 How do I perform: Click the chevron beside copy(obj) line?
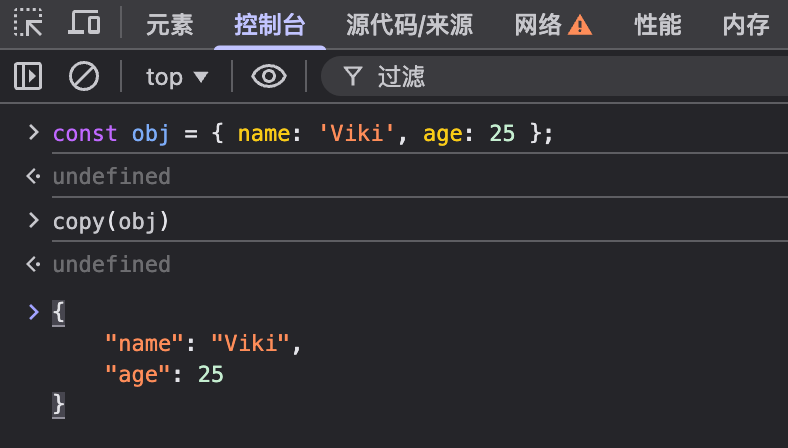click(33, 221)
